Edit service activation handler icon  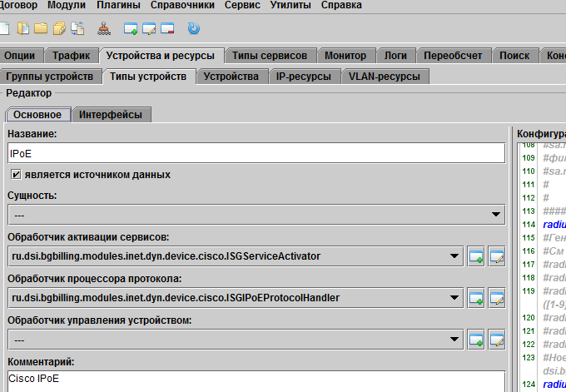pyautogui.click(x=496, y=256)
